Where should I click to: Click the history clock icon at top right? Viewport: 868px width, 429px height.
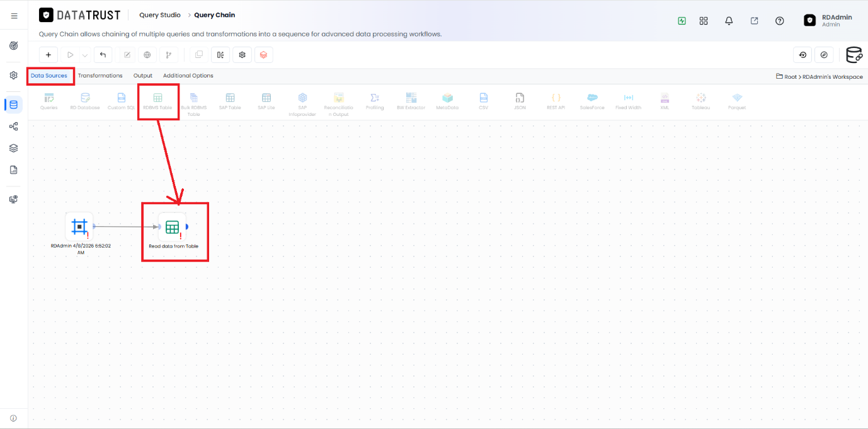point(802,55)
